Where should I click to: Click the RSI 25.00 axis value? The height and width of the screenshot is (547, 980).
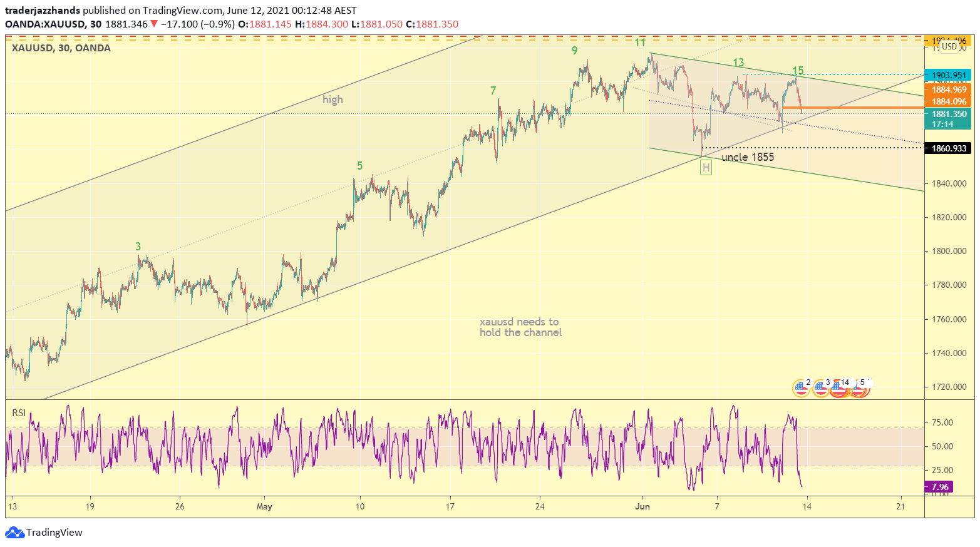click(x=942, y=471)
